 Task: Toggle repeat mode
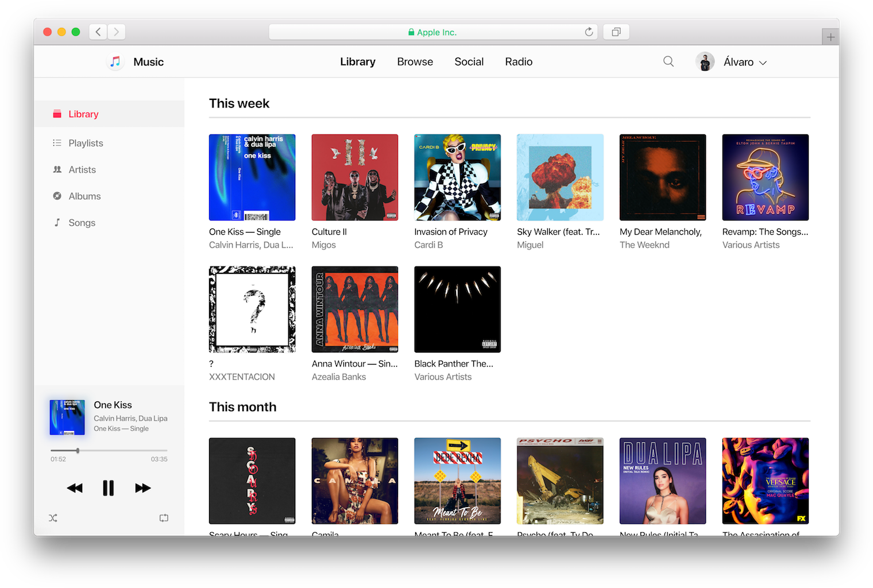pyautogui.click(x=164, y=518)
